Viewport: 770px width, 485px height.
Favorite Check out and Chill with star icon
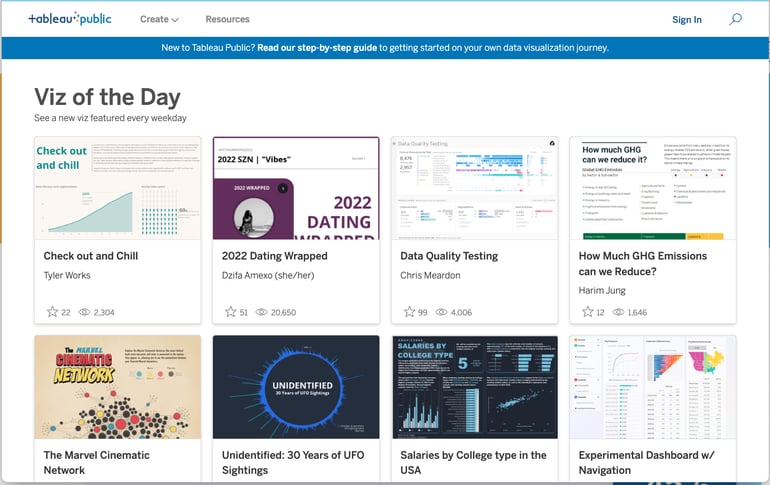coord(52,312)
